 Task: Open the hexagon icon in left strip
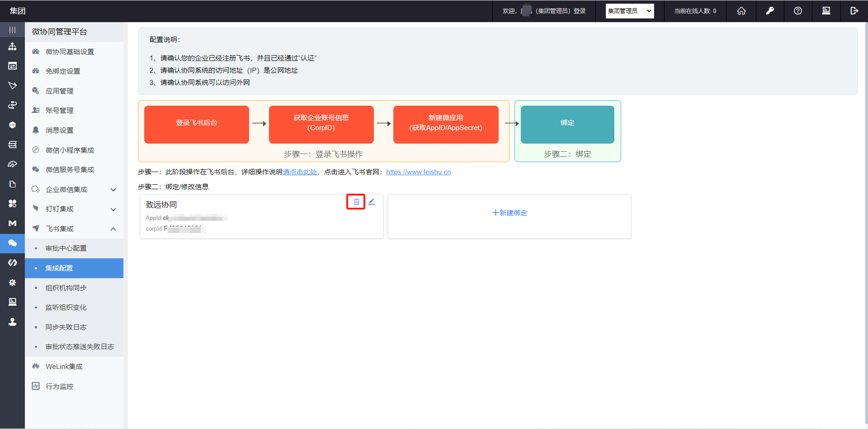12,125
